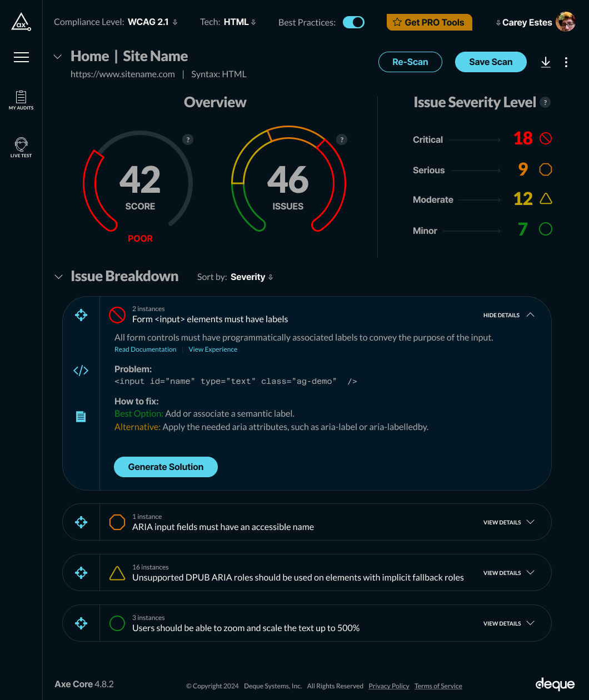View details of ARIA input fields issue

[x=509, y=522]
